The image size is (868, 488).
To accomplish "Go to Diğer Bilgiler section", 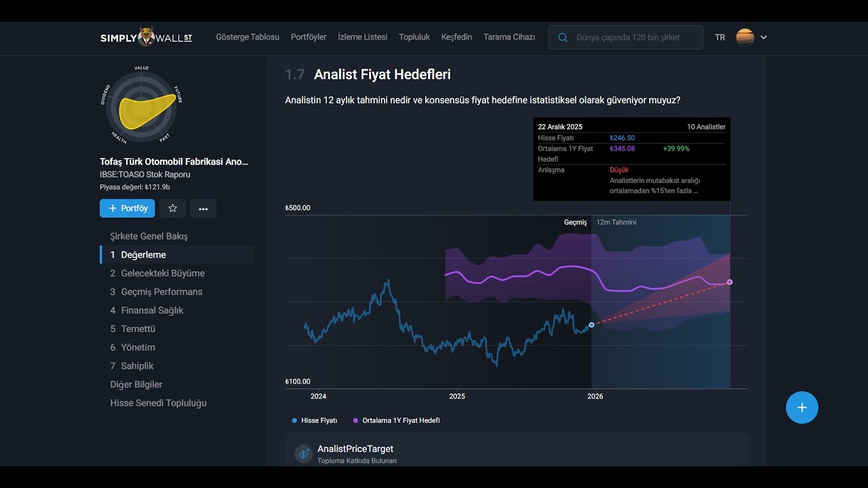I will click(x=136, y=384).
